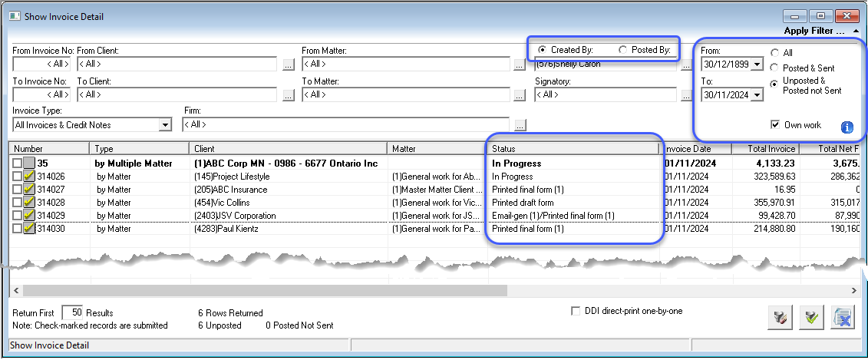Viewport: 868px width, 360px height.
Task: Enable DDI direct-print one-by-one checkbox
Action: click(x=576, y=312)
